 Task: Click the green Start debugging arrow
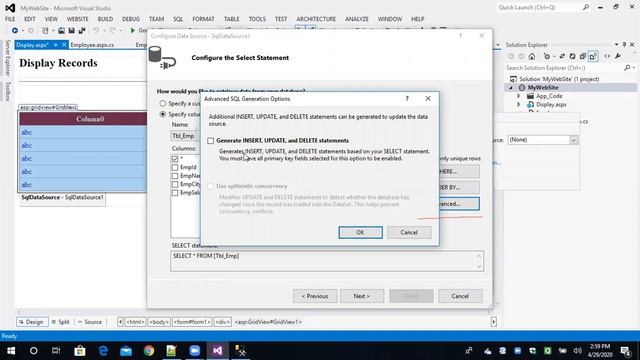133,31
